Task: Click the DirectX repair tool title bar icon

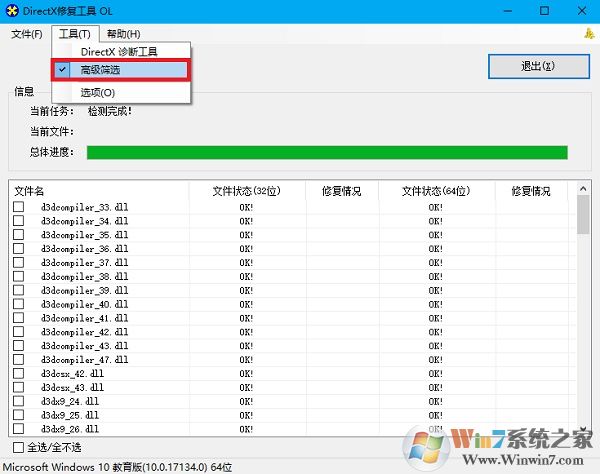Action: click(12, 11)
